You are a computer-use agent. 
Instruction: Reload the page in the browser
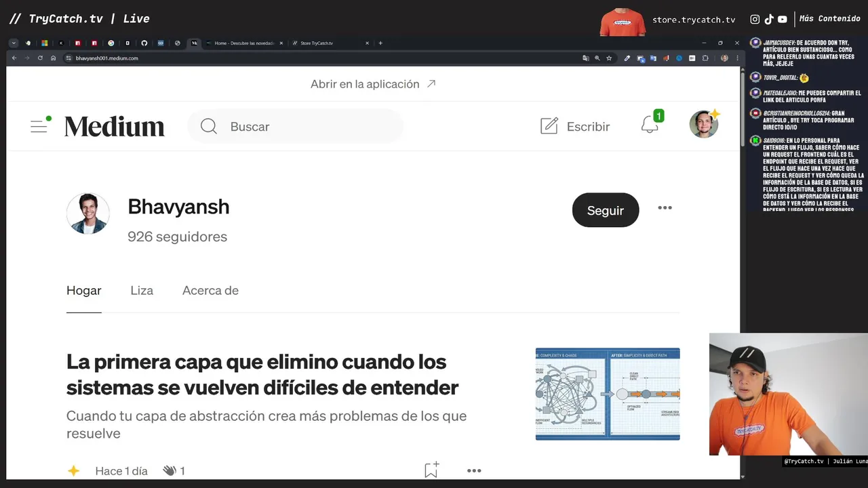point(40,58)
